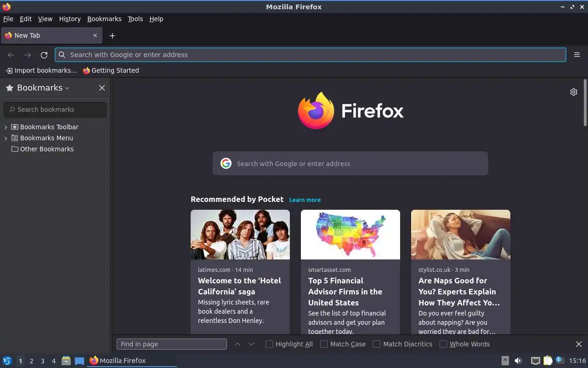Open the File menu
This screenshot has width=588, height=368.
tap(8, 19)
